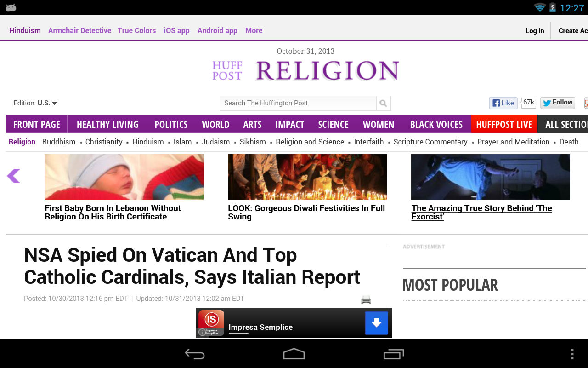588x368 pixels.
Task: Open the More menu in the top bar
Action: (254, 30)
